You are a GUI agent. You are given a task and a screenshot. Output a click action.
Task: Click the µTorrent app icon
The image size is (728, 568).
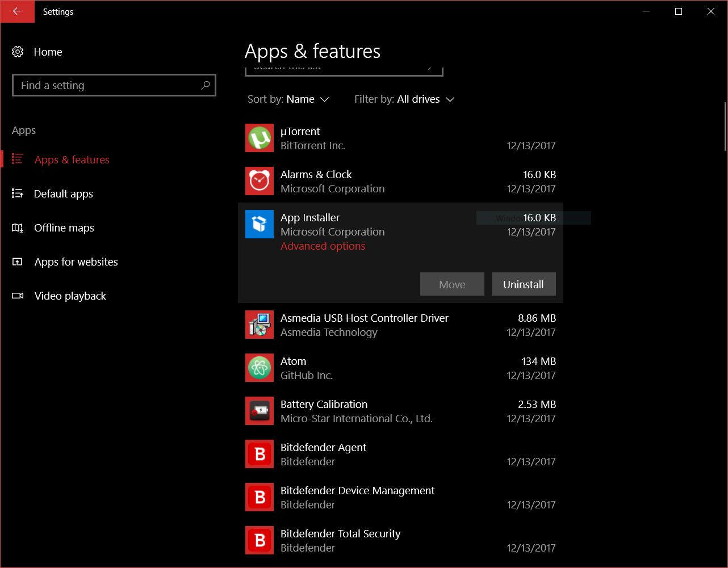(260, 138)
